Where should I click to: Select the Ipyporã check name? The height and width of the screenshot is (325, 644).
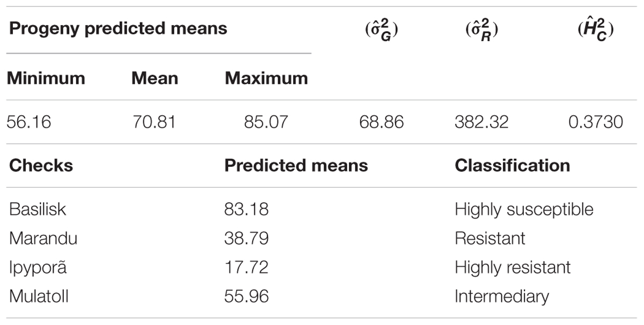(x=38, y=267)
